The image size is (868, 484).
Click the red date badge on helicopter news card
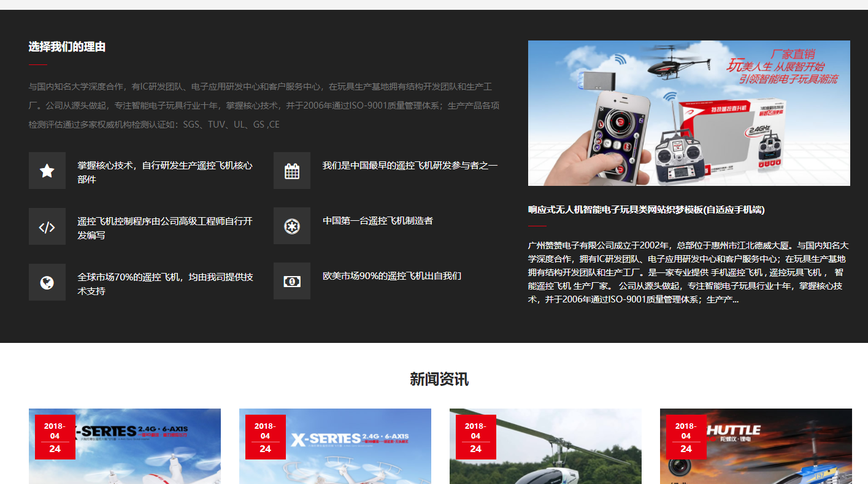tap(475, 437)
